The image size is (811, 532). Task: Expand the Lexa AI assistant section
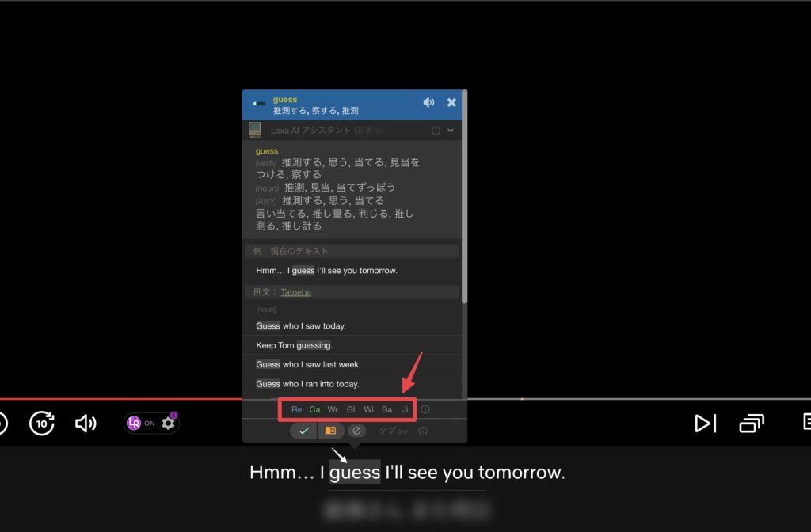[x=451, y=131]
